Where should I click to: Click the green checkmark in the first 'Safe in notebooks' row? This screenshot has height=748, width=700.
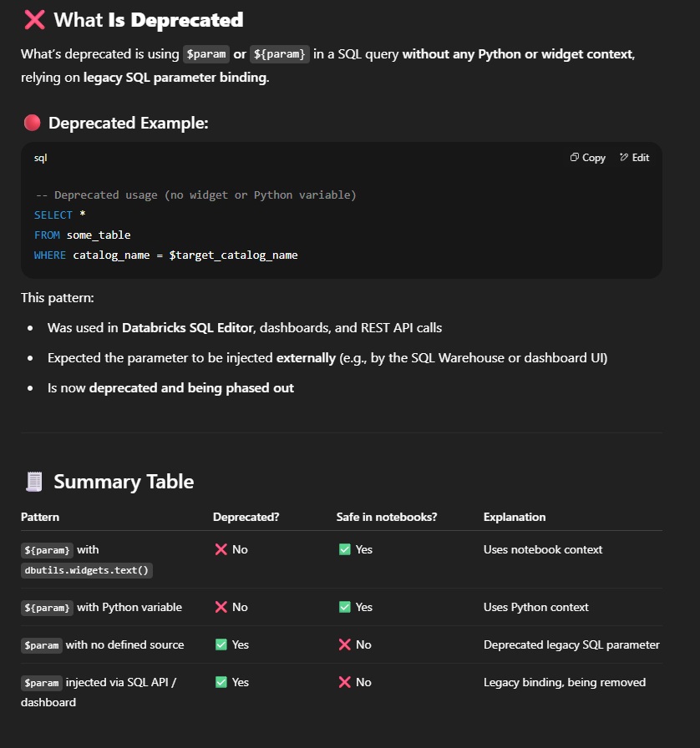click(x=344, y=548)
